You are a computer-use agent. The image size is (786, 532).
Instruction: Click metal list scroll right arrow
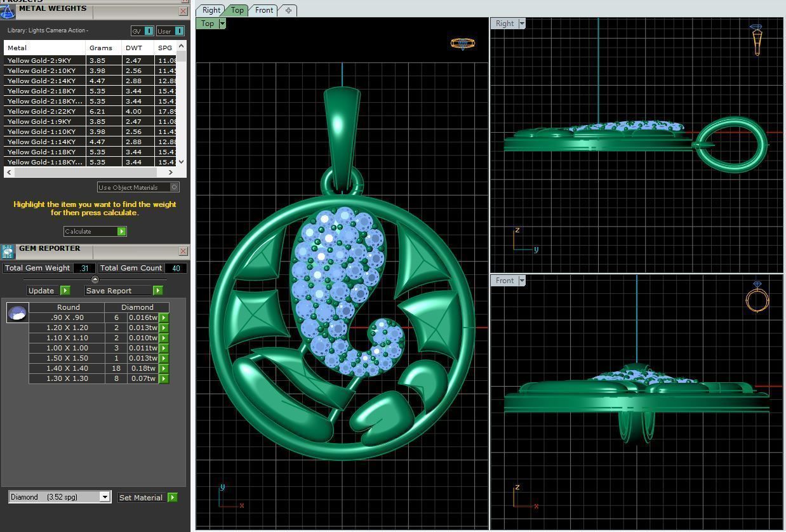pyautogui.click(x=170, y=172)
